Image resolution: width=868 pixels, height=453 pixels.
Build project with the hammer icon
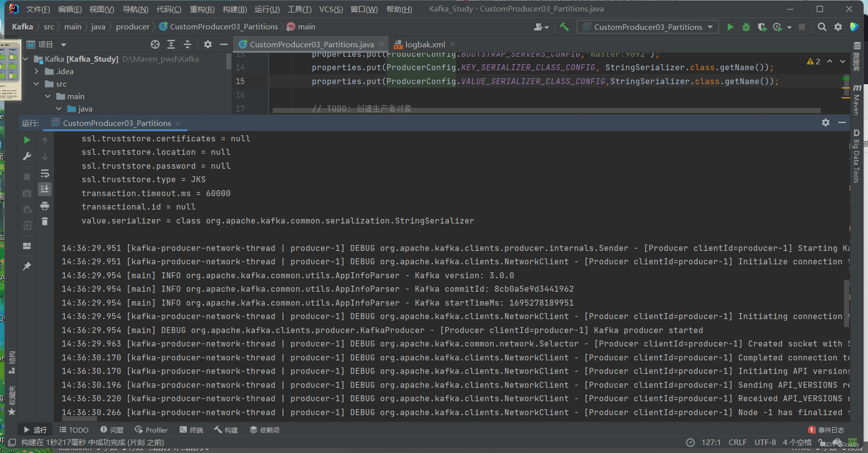click(564, 27)
